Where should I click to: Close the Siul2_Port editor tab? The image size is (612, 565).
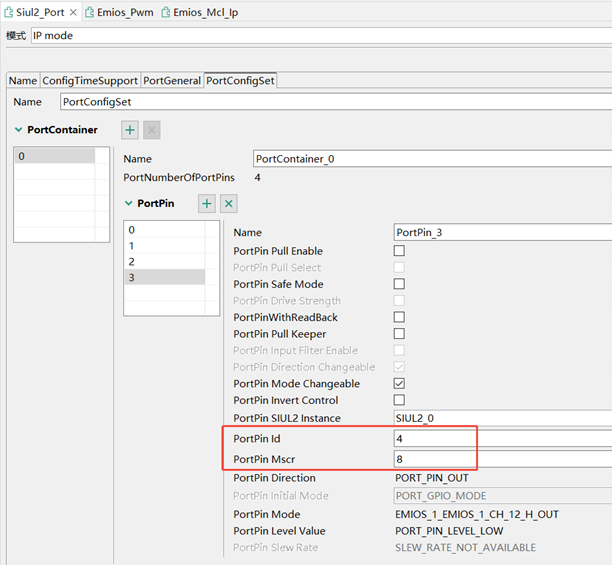pos(73,12)
